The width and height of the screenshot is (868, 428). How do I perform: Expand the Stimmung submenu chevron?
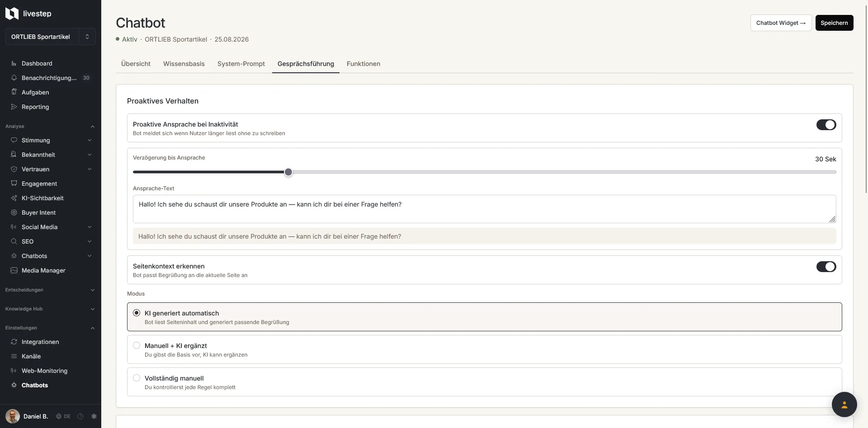pos(90,140)
